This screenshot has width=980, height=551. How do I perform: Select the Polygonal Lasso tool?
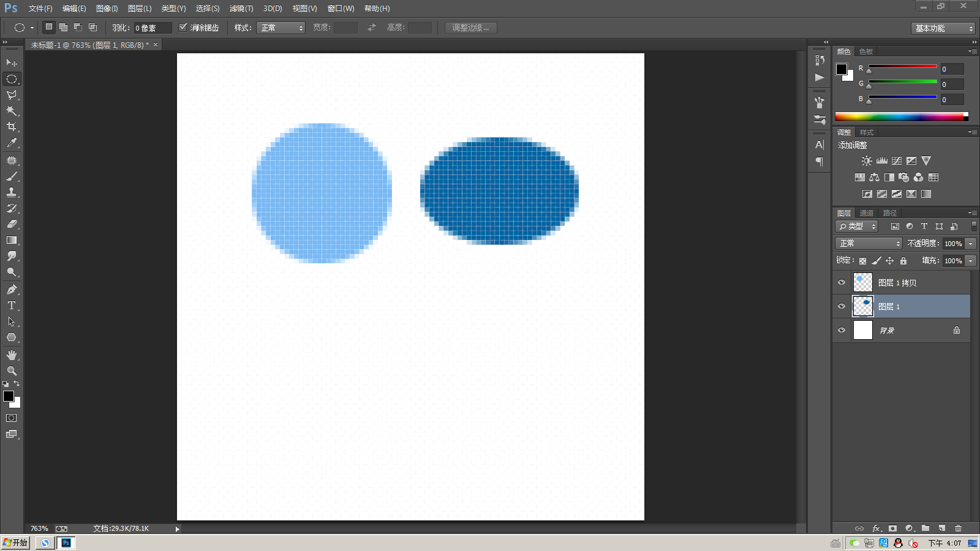coord(12,95)
